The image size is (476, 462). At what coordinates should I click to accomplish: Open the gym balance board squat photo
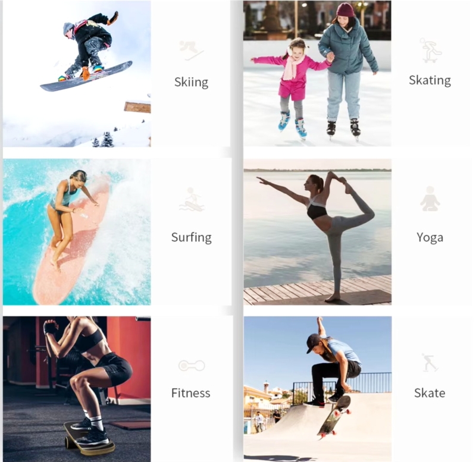pos(77,389)
